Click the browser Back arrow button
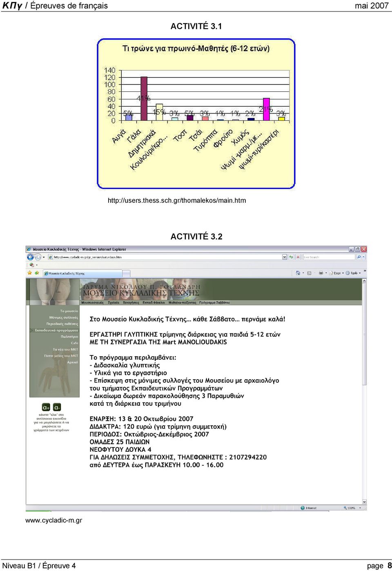Image resolution: width=392 pixels, height=571 pixels. [30, 257]
